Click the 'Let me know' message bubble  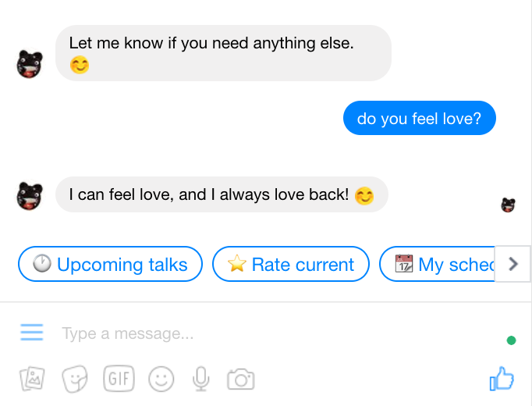pyautogui.click(x=223, y=53)
